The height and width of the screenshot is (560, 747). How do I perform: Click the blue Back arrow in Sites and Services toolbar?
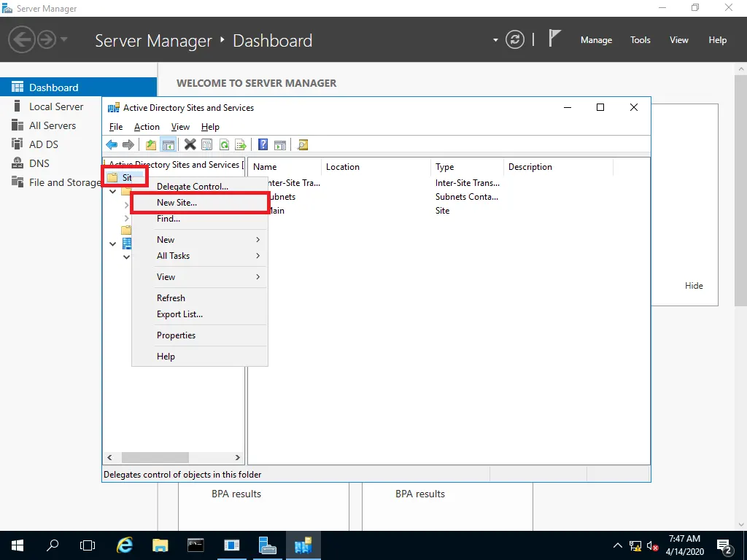pos(112,145)
